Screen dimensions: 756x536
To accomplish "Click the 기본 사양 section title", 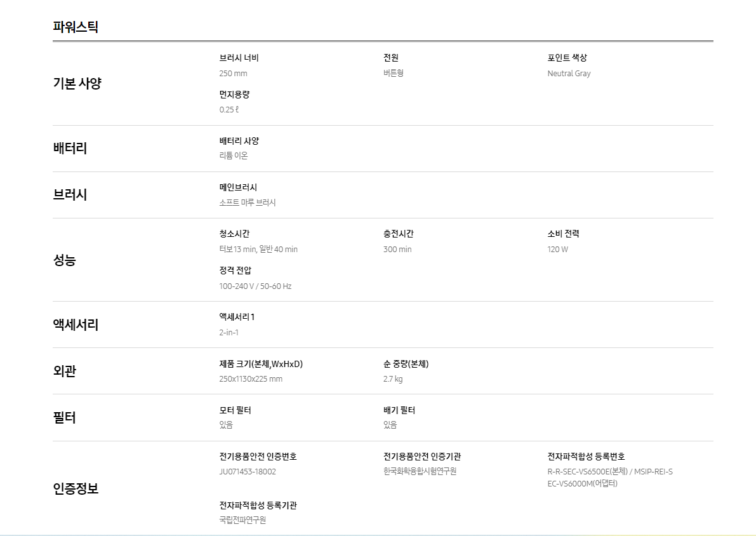I will [x=77, y=83].
